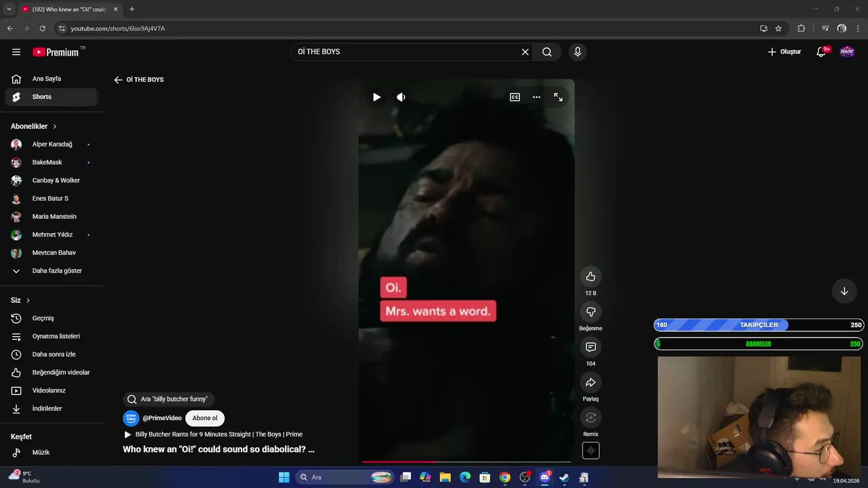Click the browser address bar URL
This screenshot has width=868, height=488.
click(x=118, y=28)
